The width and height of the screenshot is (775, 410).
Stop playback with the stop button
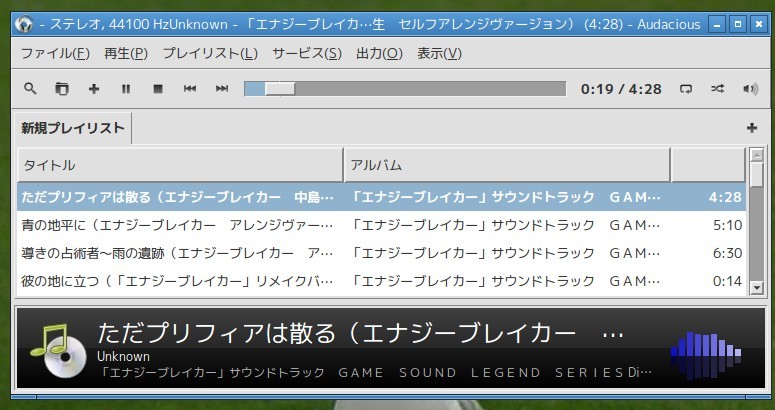pos(158,89)
